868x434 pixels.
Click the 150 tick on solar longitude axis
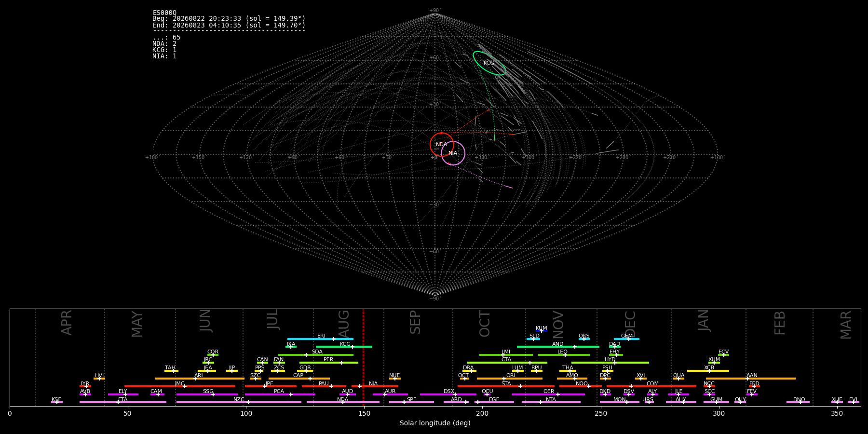pyautogui.click(x=364, y=413)
